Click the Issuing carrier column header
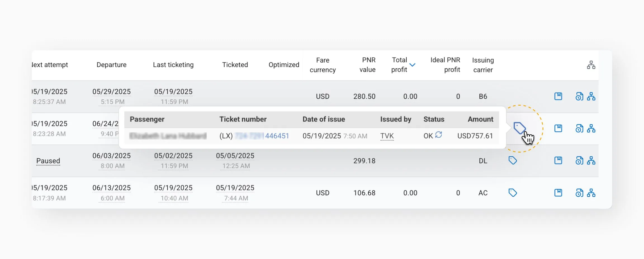Viewport: 644px width, 259px height. [483, 65]
